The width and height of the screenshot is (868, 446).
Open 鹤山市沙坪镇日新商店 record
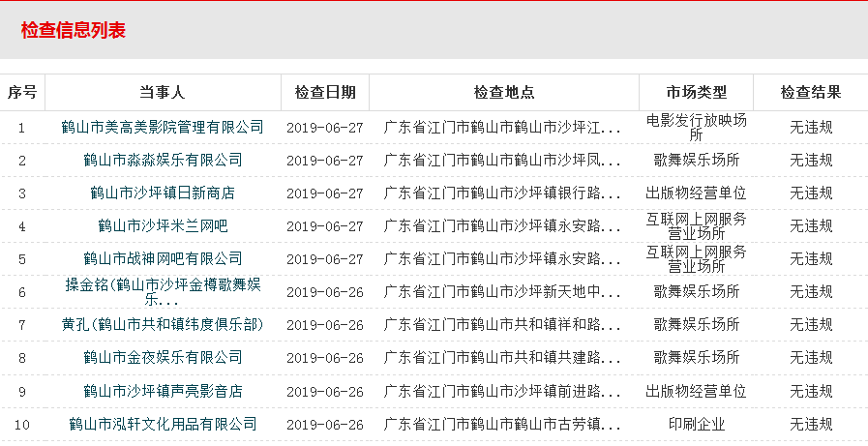[162, 193]
